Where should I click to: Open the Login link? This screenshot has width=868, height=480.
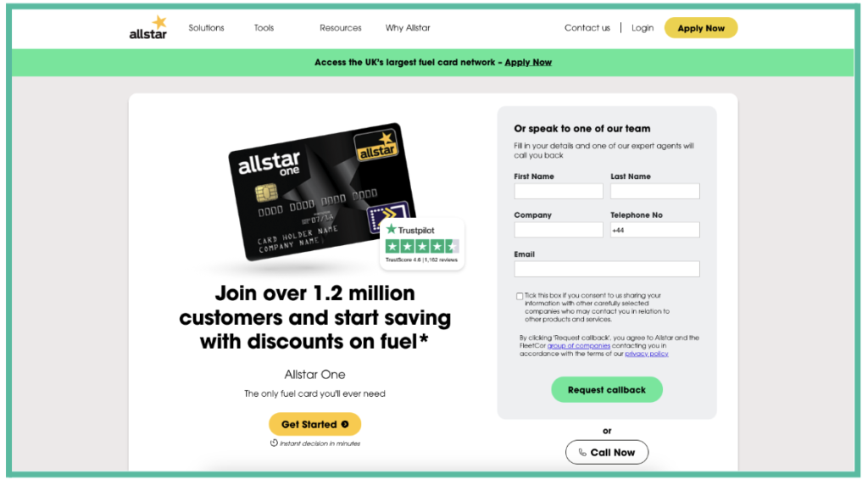(x=643, y=28)
